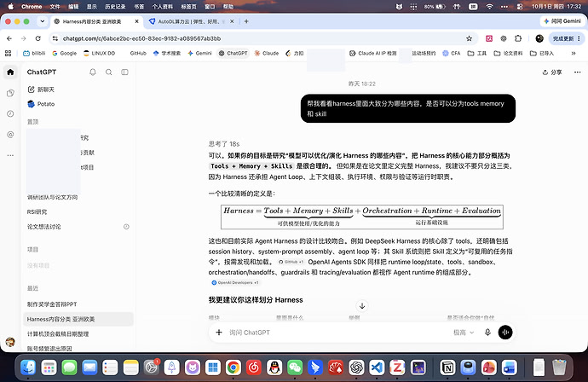This screenshot has width=588, height=382.
Task: Click the fourth circular icon in left rail
Action: pos(10,135)
